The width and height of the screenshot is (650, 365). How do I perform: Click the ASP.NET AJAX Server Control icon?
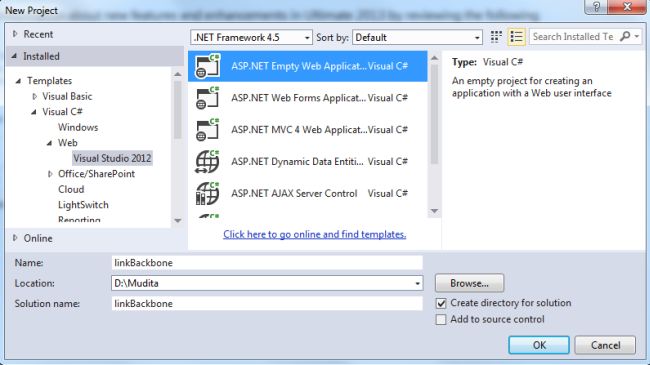point(207,193)
